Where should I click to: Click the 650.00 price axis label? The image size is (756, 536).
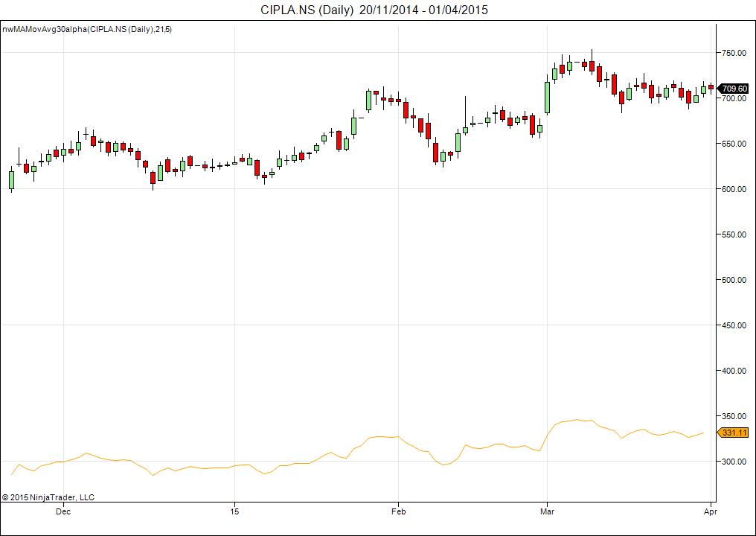(x=734, y=144)
